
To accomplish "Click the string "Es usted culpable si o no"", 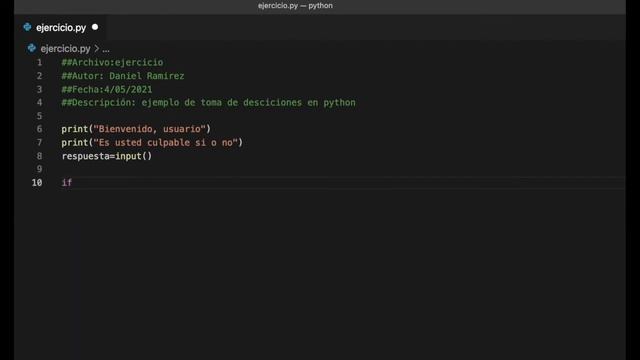I will pyautogui.click(x=165, y=142).
